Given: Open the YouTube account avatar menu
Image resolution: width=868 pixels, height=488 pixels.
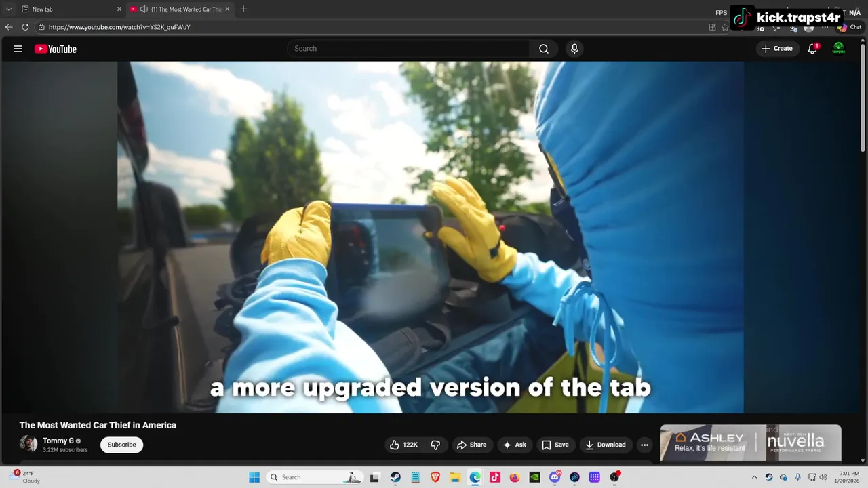Looking at the screenshot, I should 839,49.
